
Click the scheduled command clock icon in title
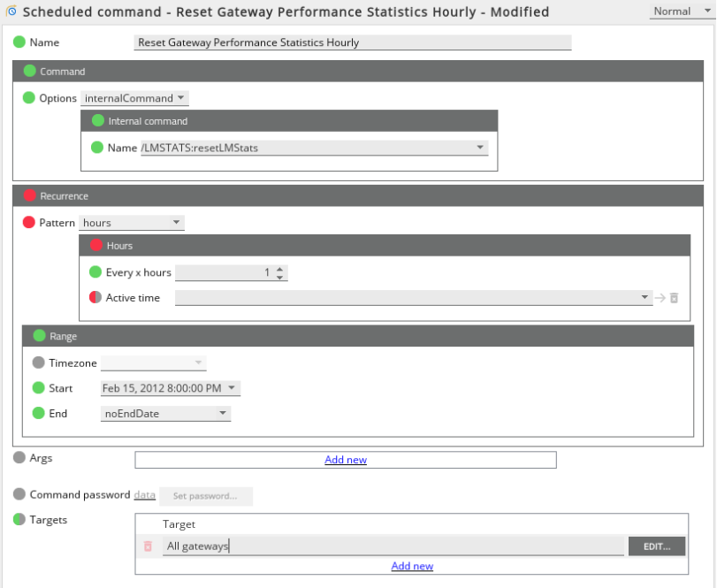(11, 11)
